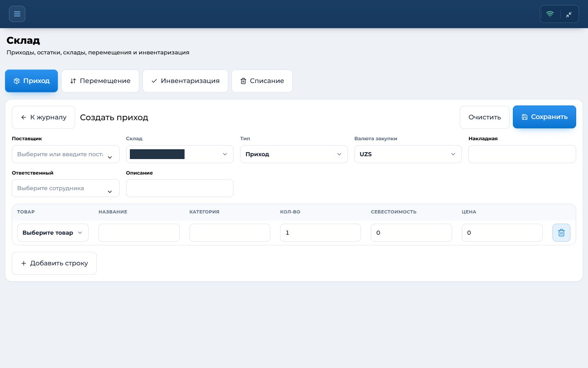Open the Поставщик supplier combo box
Screen dimensions: 588x368
pos(66,154)
